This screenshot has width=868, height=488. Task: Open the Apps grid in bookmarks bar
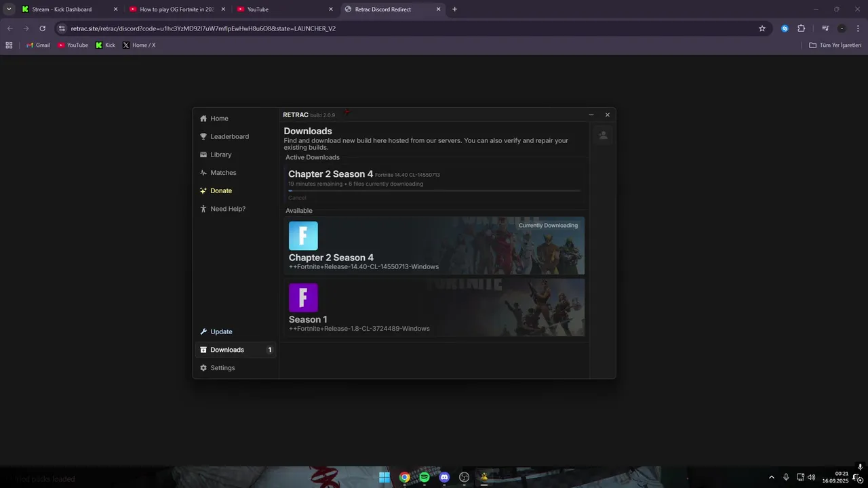pyautogui.click(x=9, y=45)
